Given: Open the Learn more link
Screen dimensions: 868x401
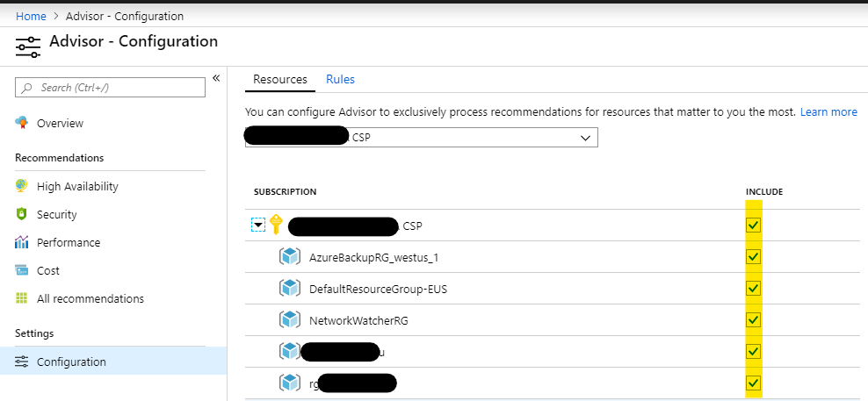Looking at the screenshot, I should (x=828, y=112).
